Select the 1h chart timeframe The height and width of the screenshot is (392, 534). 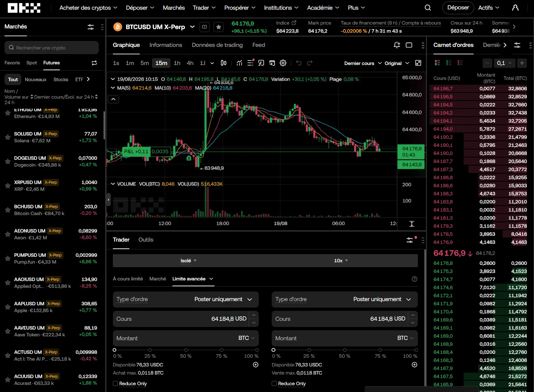pos(177,63)
